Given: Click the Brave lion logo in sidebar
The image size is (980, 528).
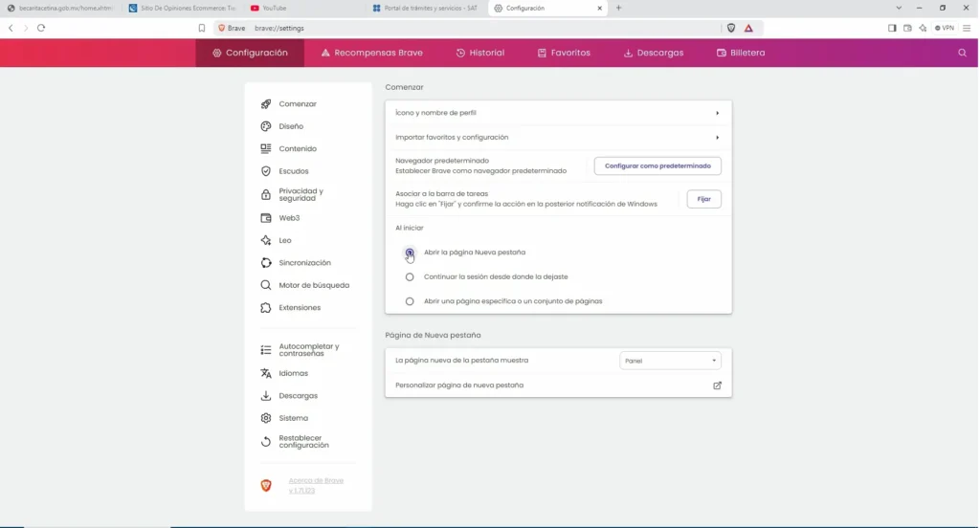Looking at the screenshot, I should click(266, 486).
